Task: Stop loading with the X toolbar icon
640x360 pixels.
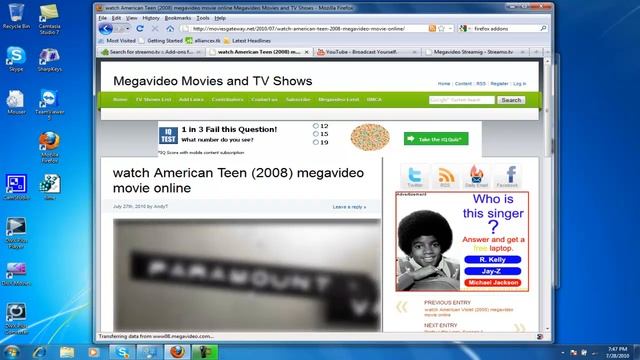Action: point(155,29)
